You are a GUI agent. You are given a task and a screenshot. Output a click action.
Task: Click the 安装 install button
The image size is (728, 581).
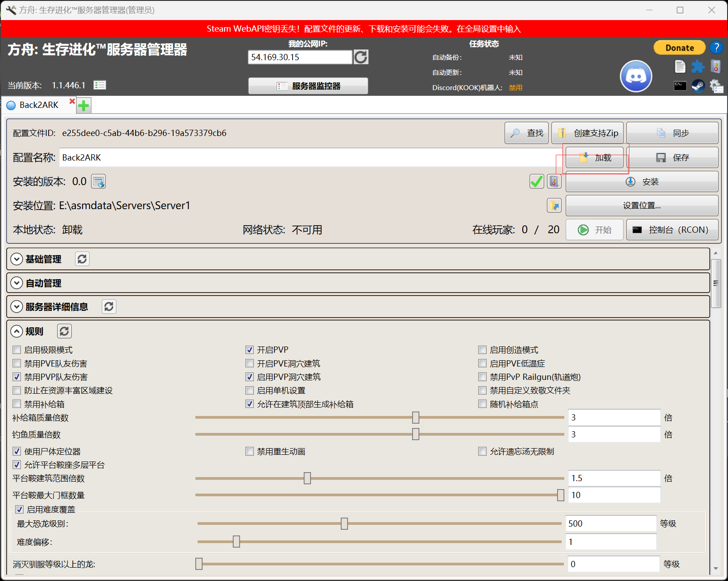642,181
